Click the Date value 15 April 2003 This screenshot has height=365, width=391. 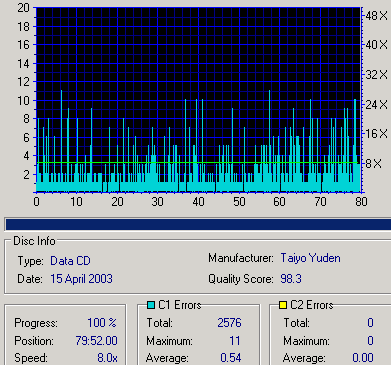pyautogui.click(x=81, y=279)
